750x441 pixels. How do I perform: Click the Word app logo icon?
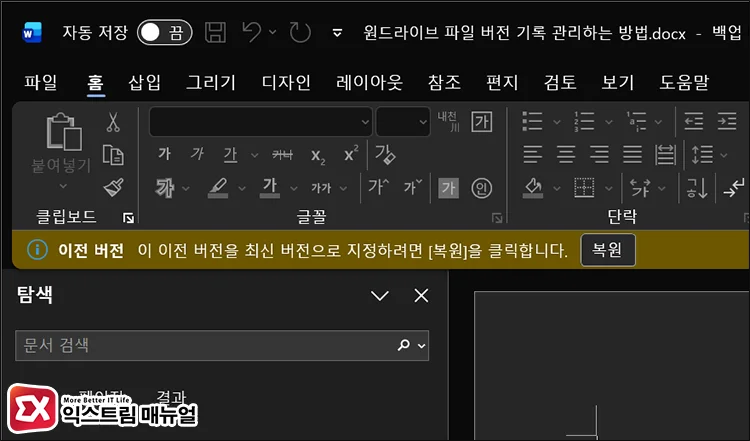[33, 33]
